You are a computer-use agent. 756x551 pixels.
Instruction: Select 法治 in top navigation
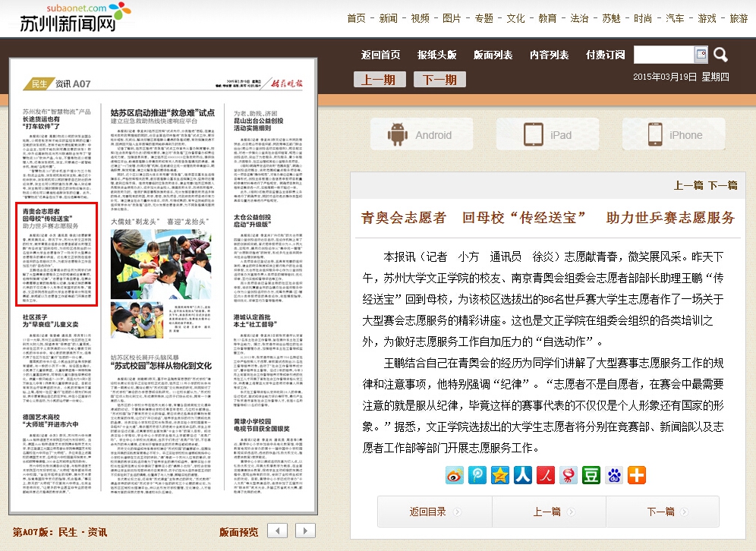pos(579,18)
